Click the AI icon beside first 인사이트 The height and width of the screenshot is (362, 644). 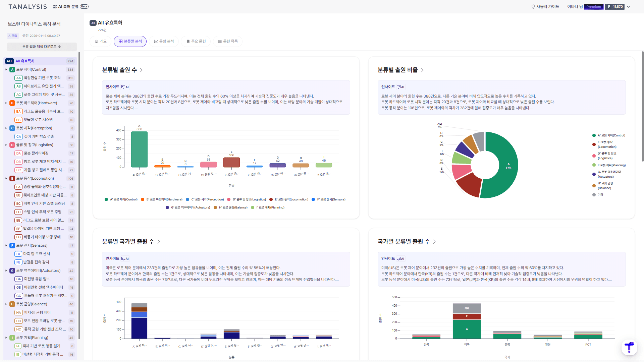pos(125,87)
